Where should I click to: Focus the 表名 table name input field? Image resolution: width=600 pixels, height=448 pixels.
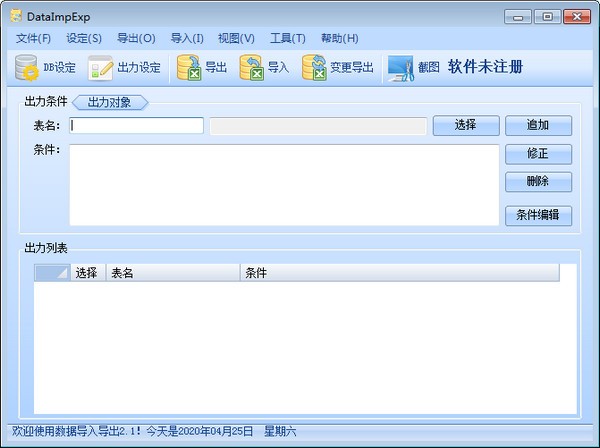point(136,125)
